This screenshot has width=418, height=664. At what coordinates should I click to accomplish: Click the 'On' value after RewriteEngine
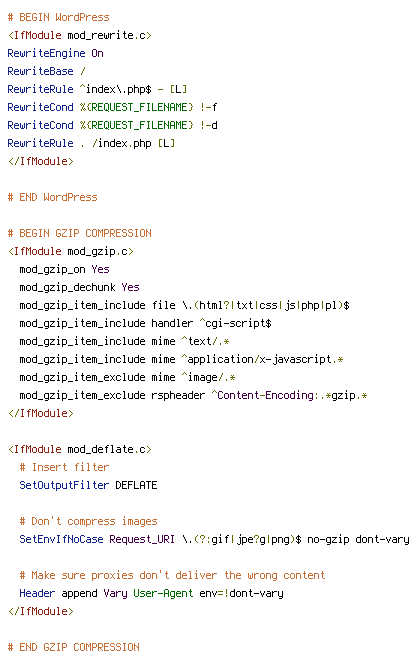tap(97, 53)
